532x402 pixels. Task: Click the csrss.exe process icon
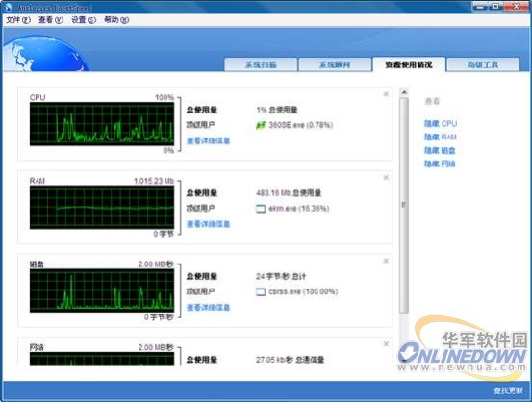coord(261,291)
